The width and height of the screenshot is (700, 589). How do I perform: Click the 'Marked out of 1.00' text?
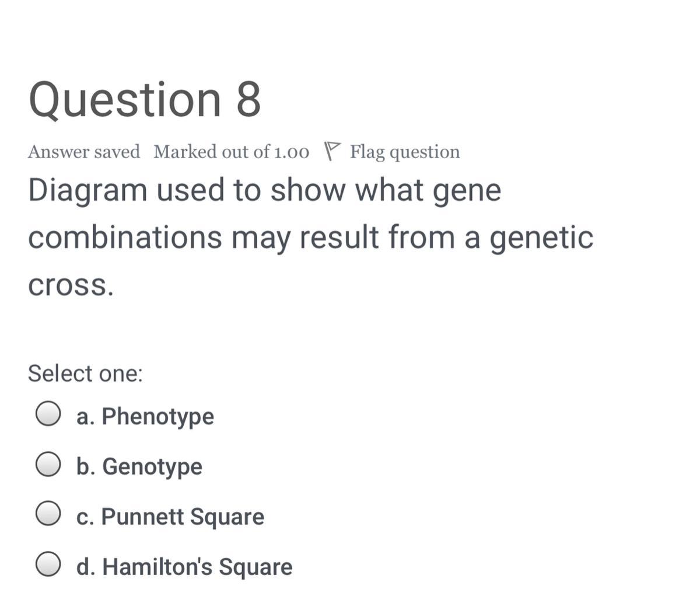(231, 152)
